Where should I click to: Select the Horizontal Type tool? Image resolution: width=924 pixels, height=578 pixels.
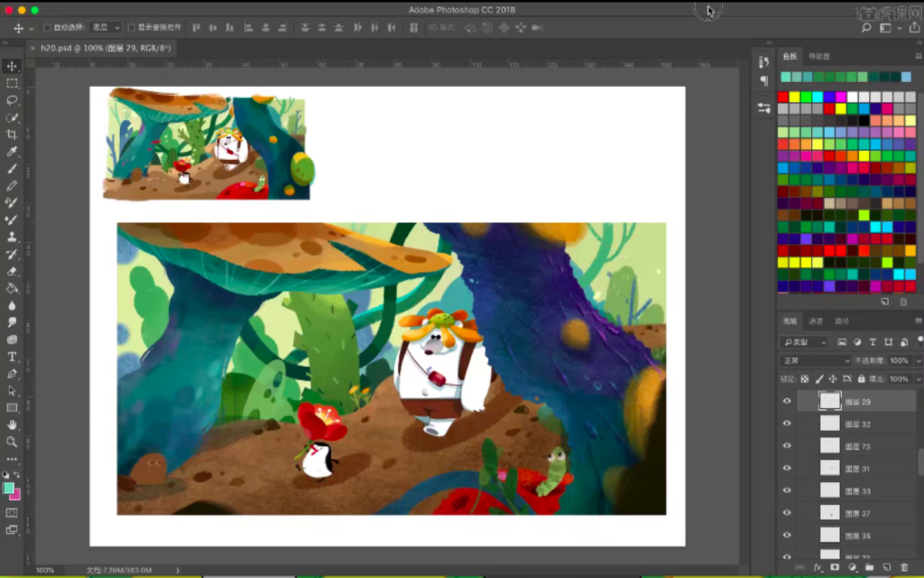pyautogui.click(x=13, y=357)
